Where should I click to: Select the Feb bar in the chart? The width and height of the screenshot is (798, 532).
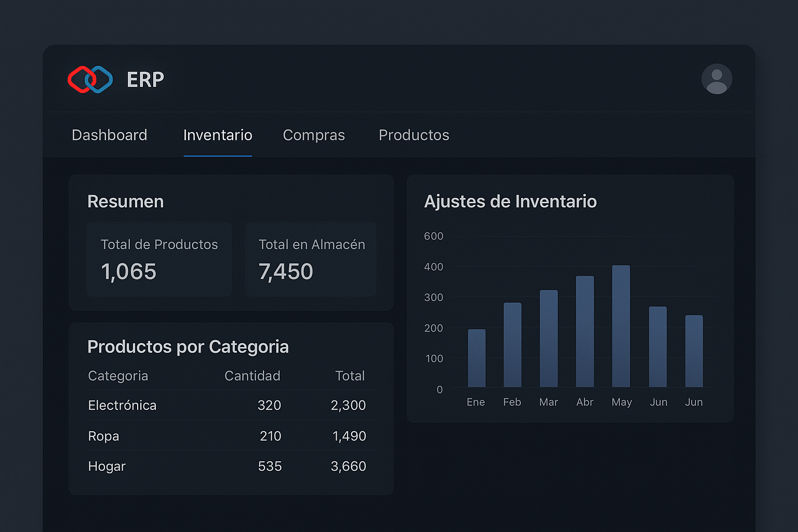(512, 345)
